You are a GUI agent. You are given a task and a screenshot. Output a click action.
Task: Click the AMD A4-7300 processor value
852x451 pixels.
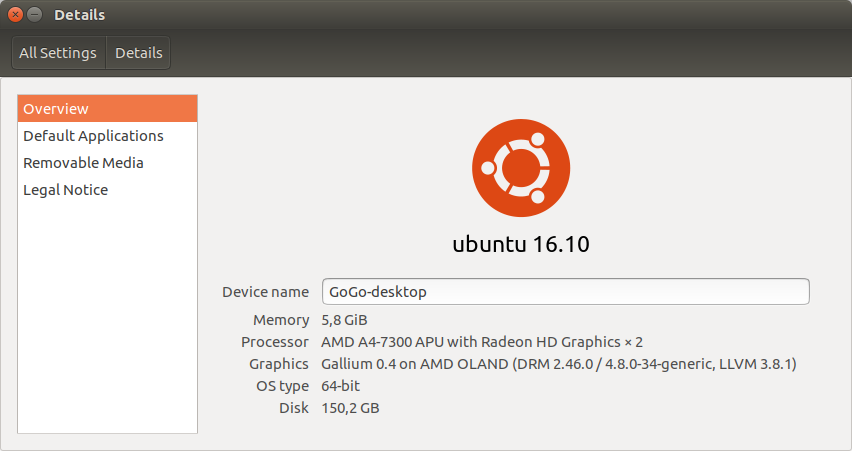coord(481,342)
